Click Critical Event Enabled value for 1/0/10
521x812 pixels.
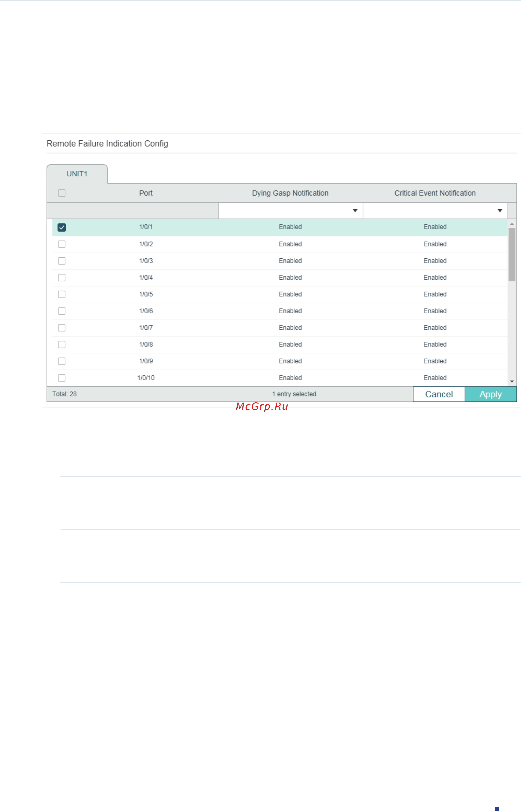click(435, 378)
